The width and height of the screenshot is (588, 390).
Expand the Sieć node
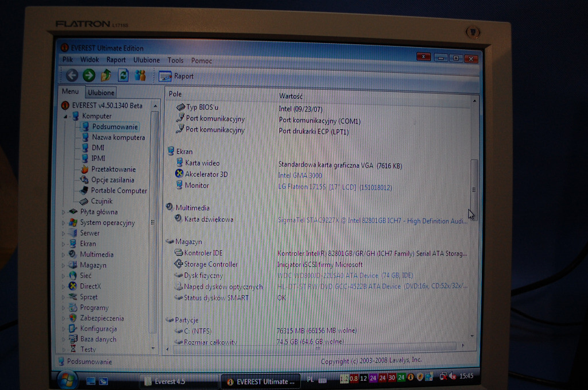pyautogui.click(x=63, y=276)
